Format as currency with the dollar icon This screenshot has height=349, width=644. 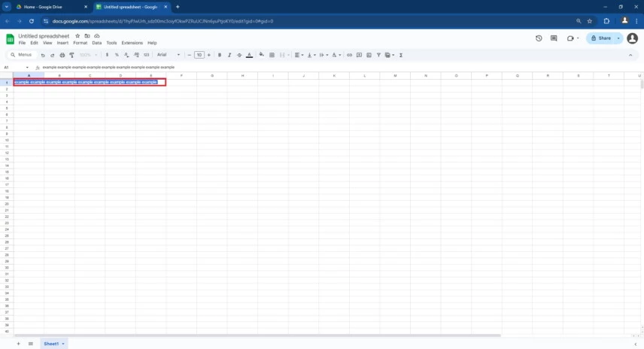coord(107,55)
